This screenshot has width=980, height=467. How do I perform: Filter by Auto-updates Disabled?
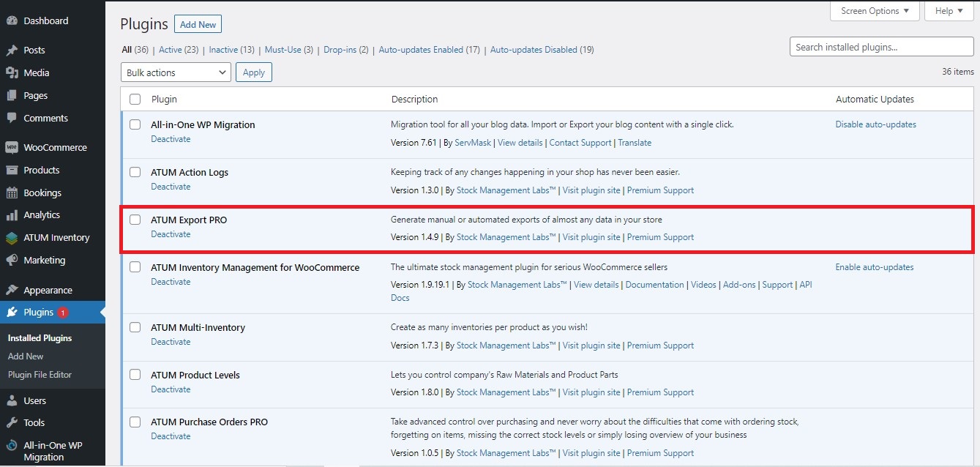(534, 50)
